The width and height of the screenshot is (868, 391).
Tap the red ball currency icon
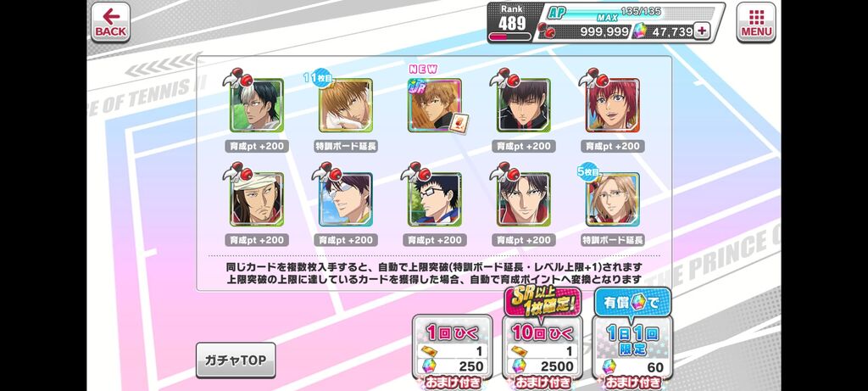[545, 31]
